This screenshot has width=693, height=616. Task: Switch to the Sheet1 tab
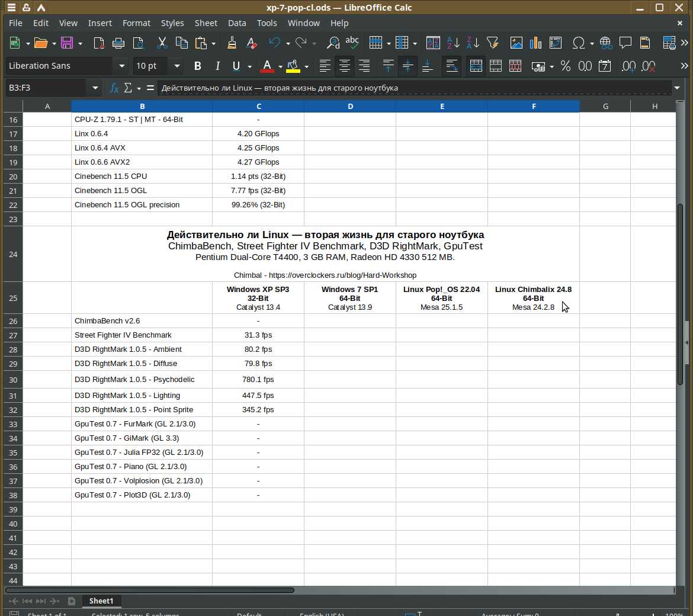(x=101, y=601)
